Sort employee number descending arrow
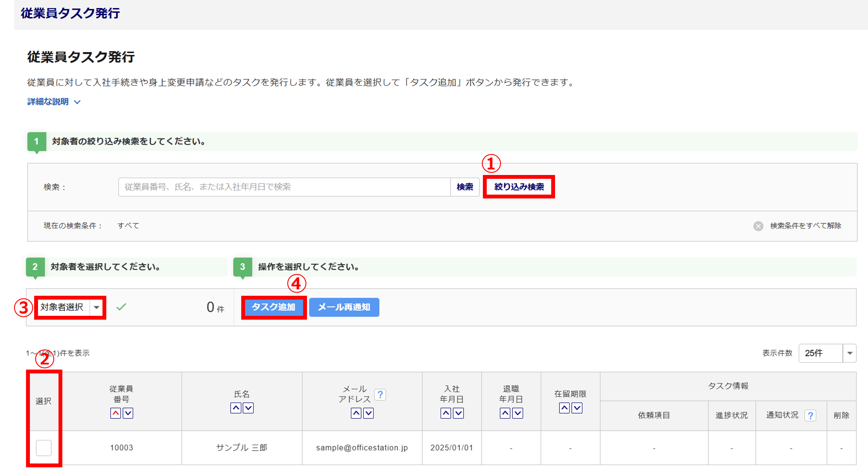This screenshot has height=475, width=868. tap(128, 413)
